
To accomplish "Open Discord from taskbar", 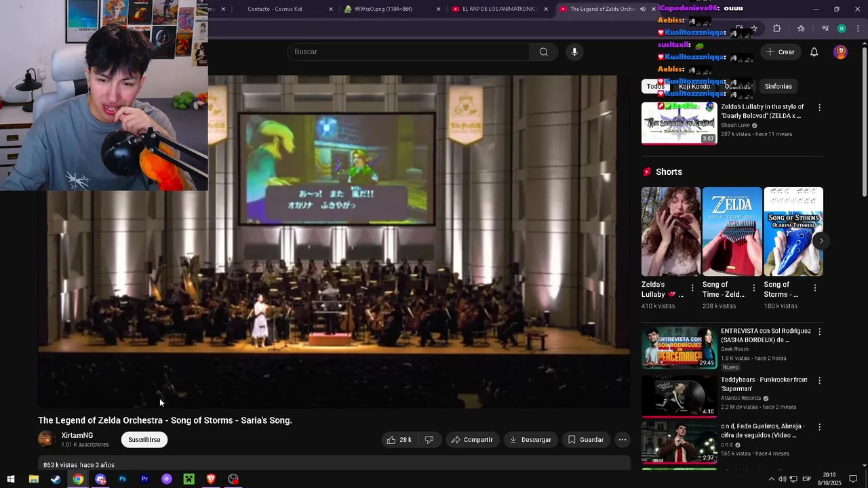I will tap(100, 479).
